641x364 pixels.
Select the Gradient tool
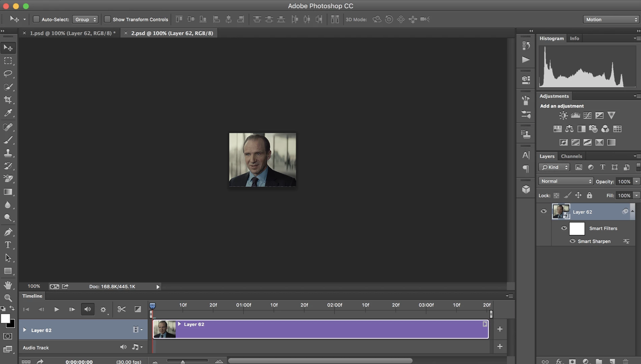[8, 192]
